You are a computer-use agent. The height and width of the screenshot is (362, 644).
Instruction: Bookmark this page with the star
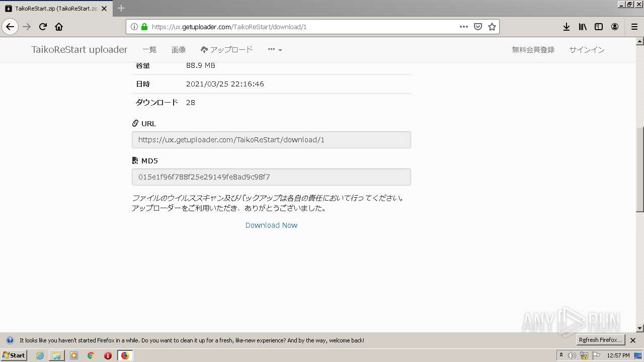coord(492,27)
